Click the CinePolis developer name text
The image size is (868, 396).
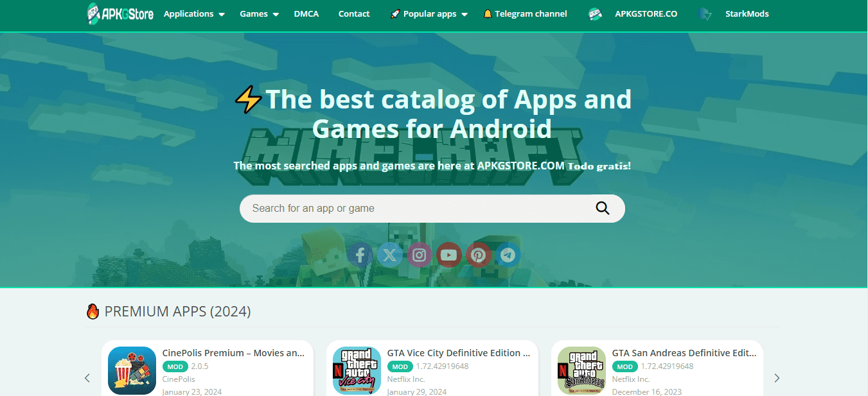(179, 379)
